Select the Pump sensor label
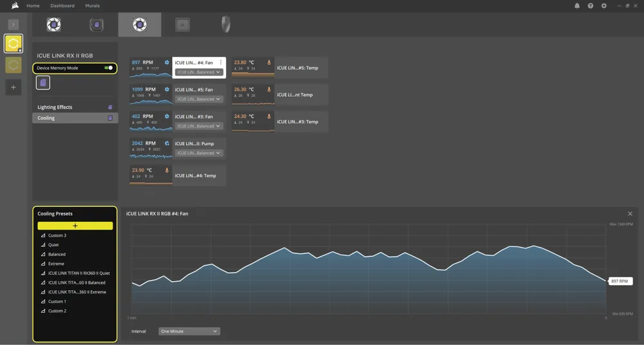This screenshot has width=644, height=345. tap(194, 144)
